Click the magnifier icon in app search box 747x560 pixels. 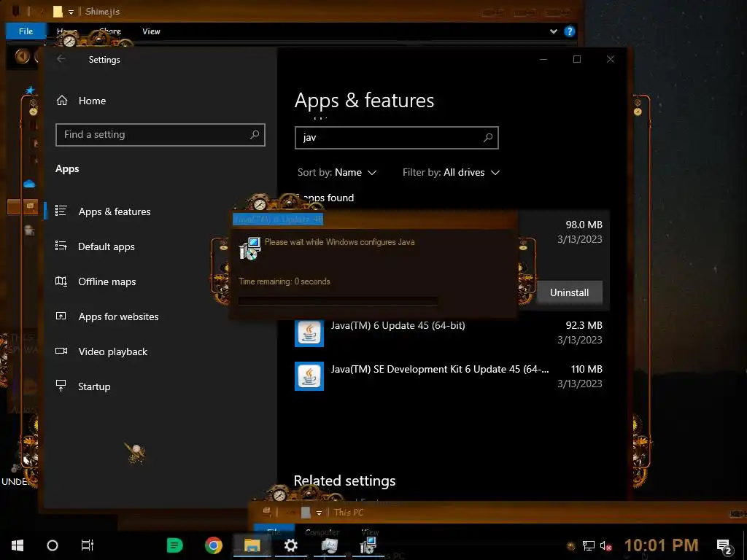point(488,138)
